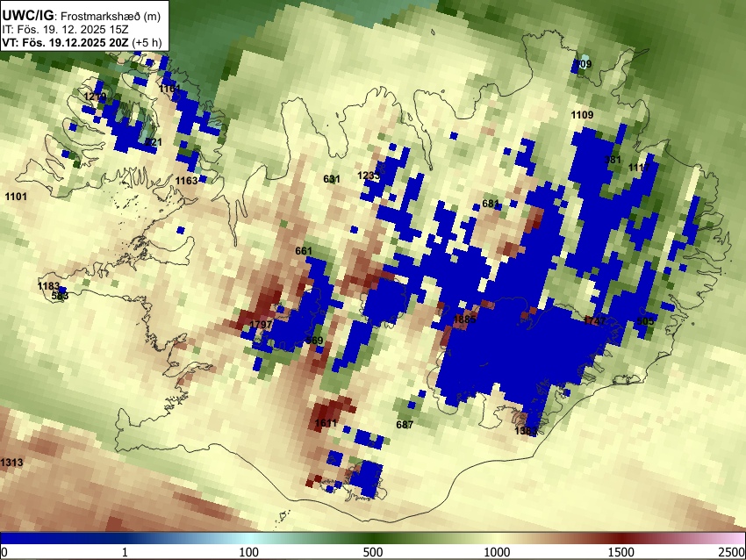Viewport: 746px width, 560px height.
Task: Click the dark green colorbar segment near 500
Action: coord(372,538)
